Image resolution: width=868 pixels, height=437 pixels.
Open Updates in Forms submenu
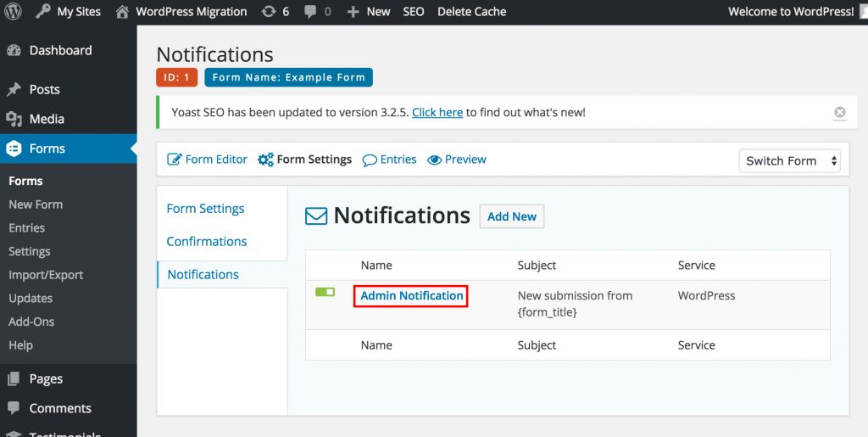31,298
